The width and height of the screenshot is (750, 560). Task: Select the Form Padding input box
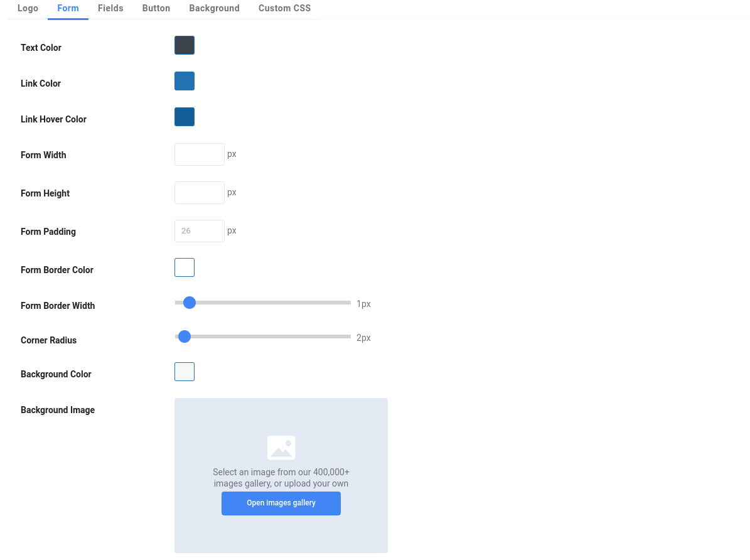click(199, 231)
